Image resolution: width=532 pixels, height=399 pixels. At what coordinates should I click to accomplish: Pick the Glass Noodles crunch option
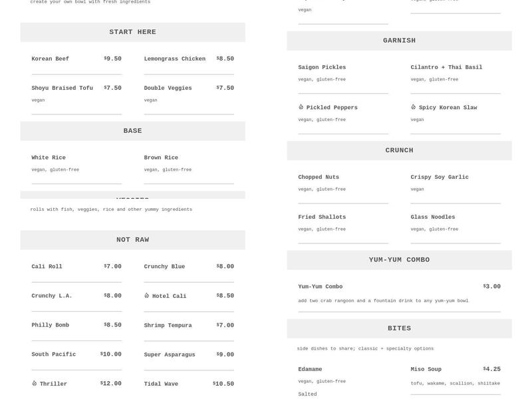pyautogui.click(x=432, y=217)
